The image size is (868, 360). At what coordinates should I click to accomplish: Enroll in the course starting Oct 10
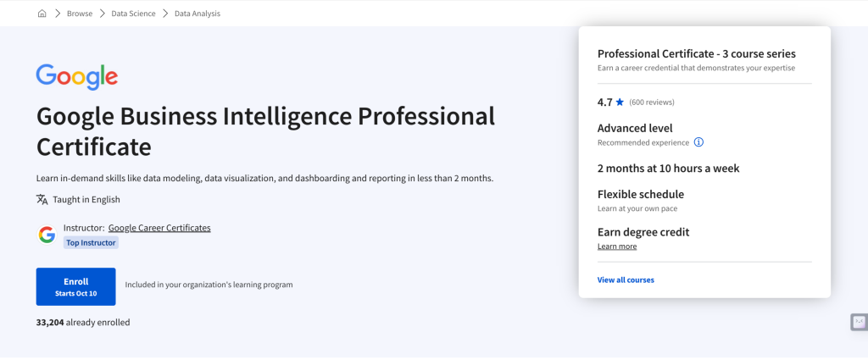click(x=75, y=286)
